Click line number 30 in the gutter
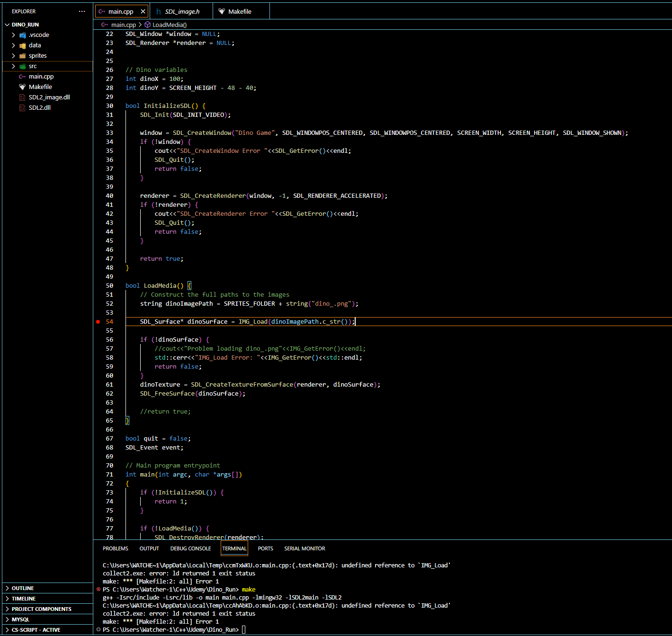Viewport: 672px width, 636px height. click(109, 106)
